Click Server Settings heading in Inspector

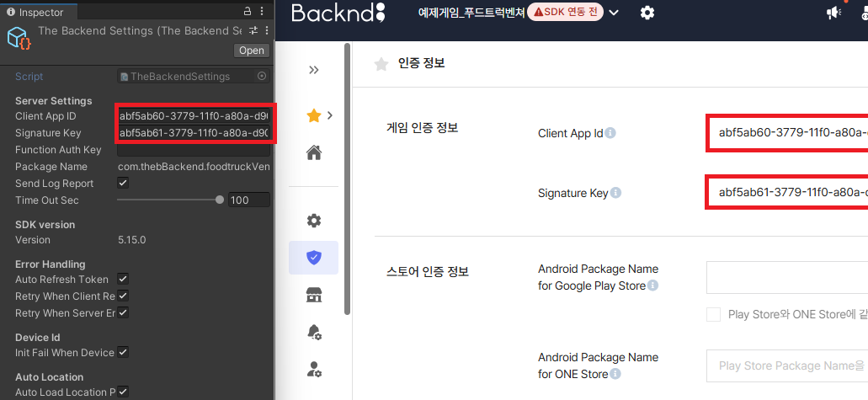coord(54,101)
